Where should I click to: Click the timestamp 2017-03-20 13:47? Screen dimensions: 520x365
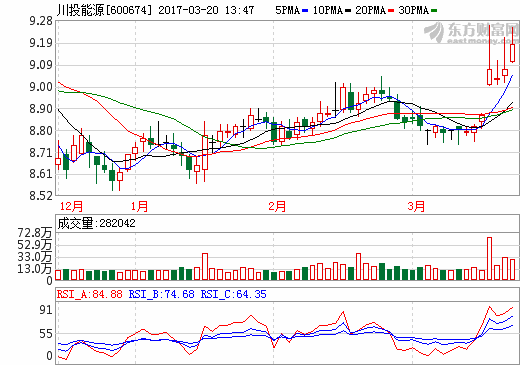tap(206, 10)
